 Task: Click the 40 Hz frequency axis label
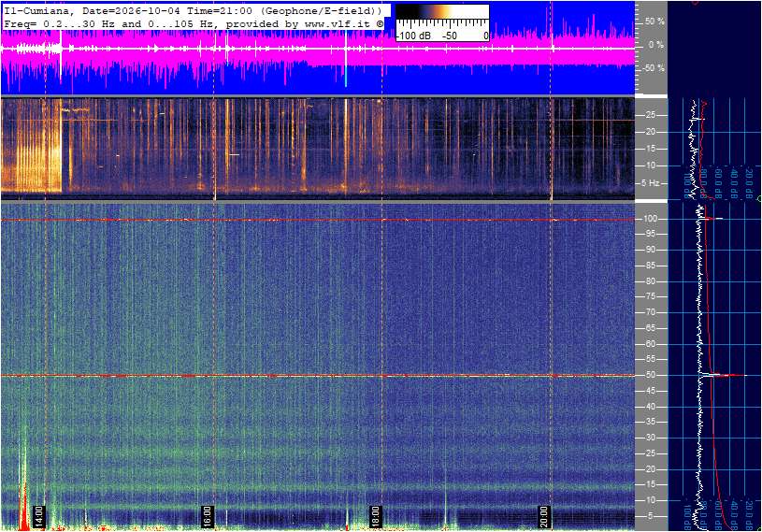(650, 407)
